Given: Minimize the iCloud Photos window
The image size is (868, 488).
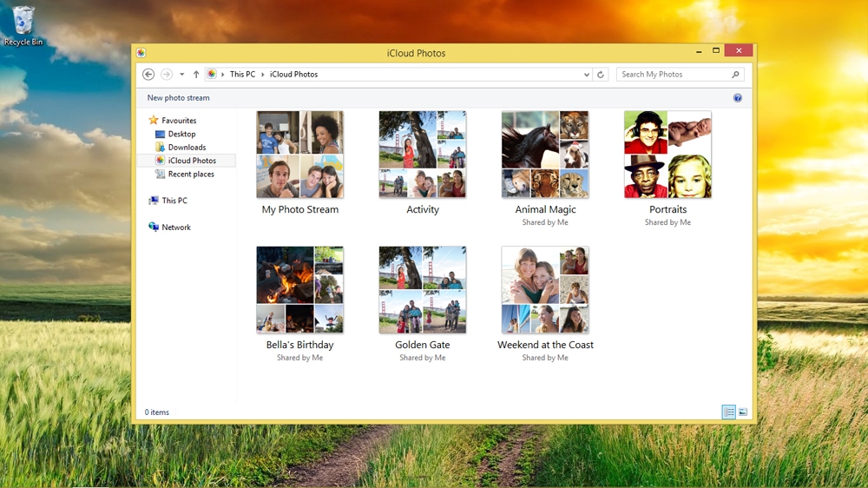Looking at the screenshot, I should (x=699, y=51).
